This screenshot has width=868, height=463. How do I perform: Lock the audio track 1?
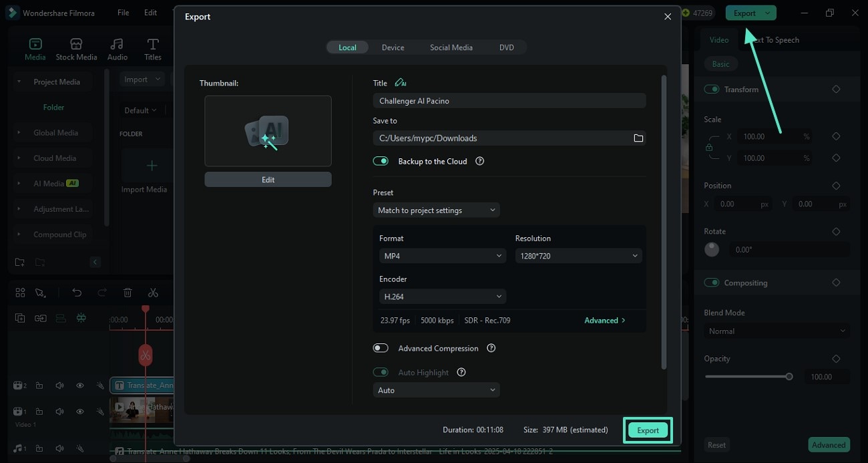click(39, 449)
